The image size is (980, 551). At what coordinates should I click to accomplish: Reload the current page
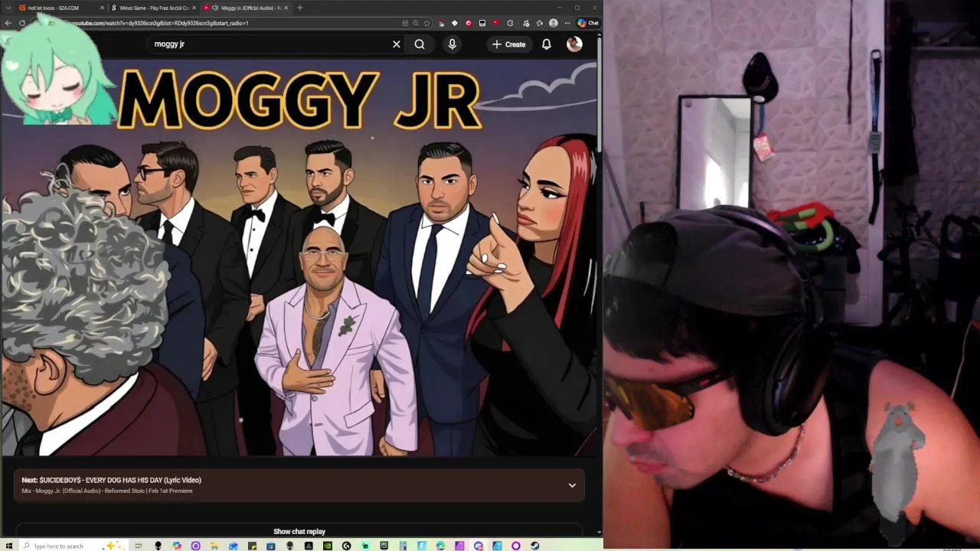point(22,23)
